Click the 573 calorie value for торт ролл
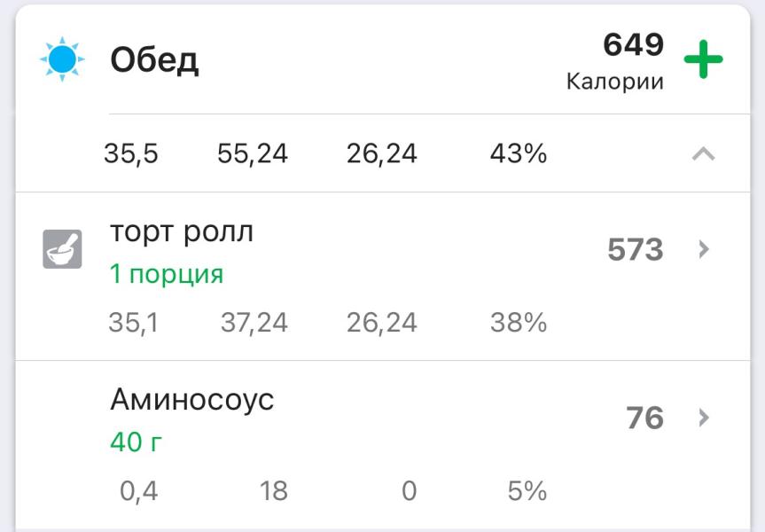 (635, 250)
